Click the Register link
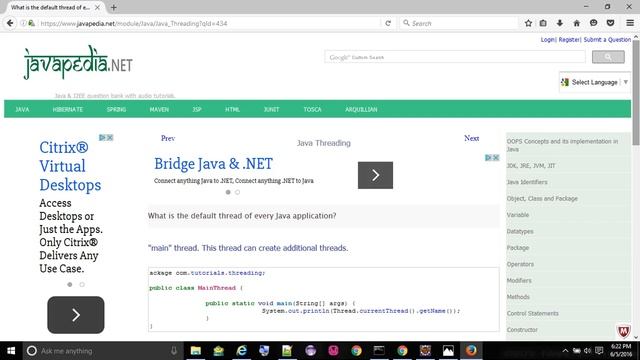The height and width of the screenshot is (360, 640). tap(569, 40)
